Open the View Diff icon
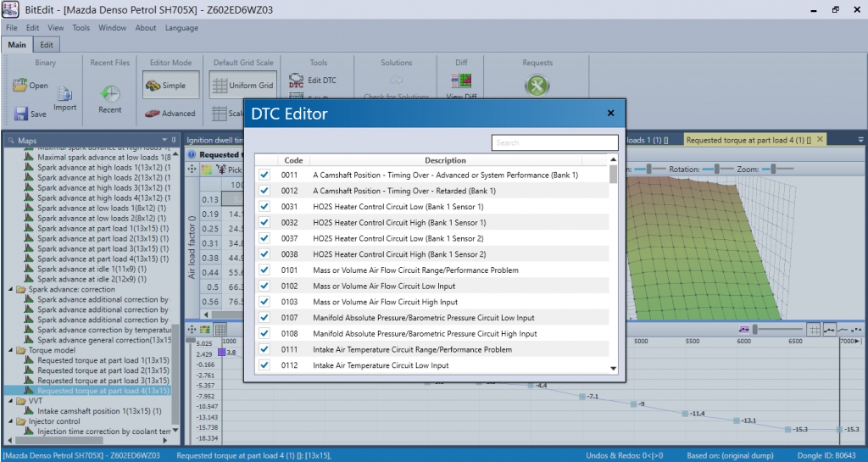Screen dimensions: 868x462 (x=461, y=81)
